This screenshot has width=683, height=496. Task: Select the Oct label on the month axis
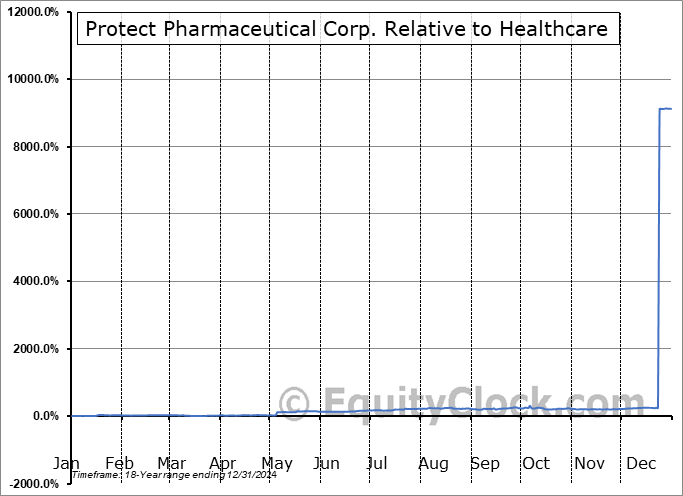(536, 464)
